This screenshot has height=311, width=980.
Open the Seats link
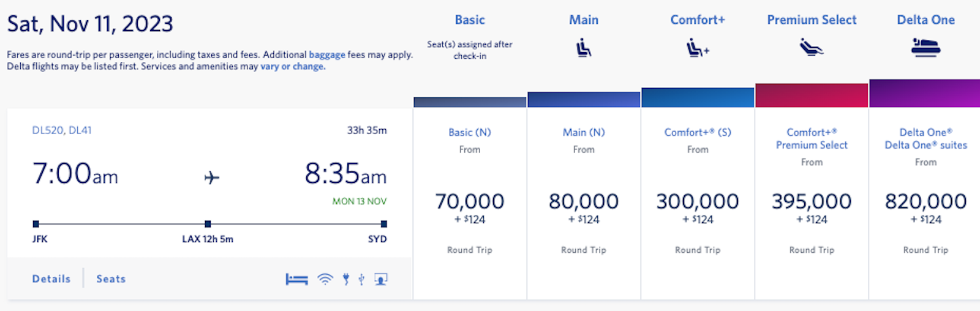coord(111,279)
